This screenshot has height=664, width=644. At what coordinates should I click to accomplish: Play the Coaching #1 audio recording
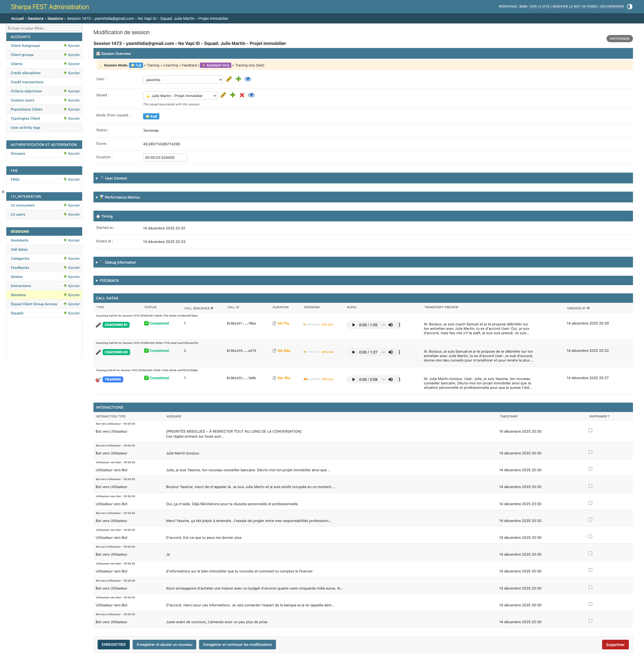pyautogui.click(x=353, y=325)
